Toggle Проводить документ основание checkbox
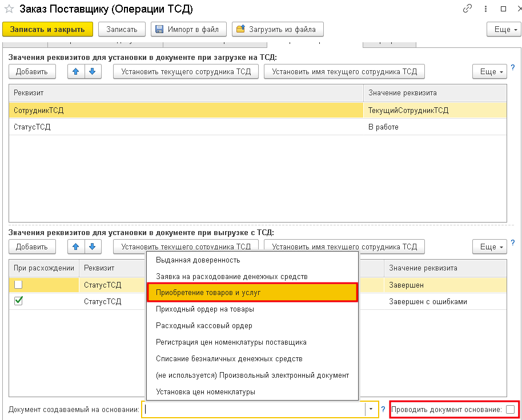This screenshot has height=420, width=522. (x=510, y=409)
